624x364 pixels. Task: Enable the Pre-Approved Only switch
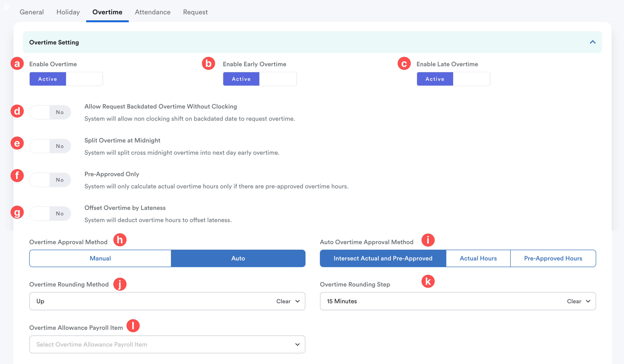(x=50, y=180)
